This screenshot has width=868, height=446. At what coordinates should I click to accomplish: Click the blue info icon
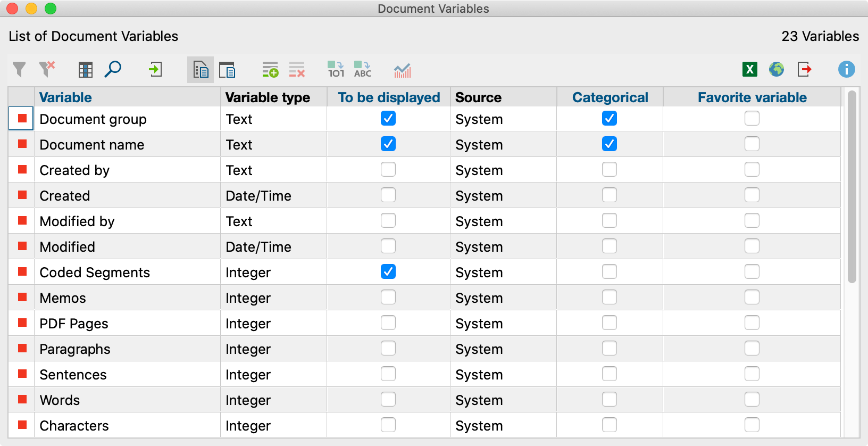846,69
